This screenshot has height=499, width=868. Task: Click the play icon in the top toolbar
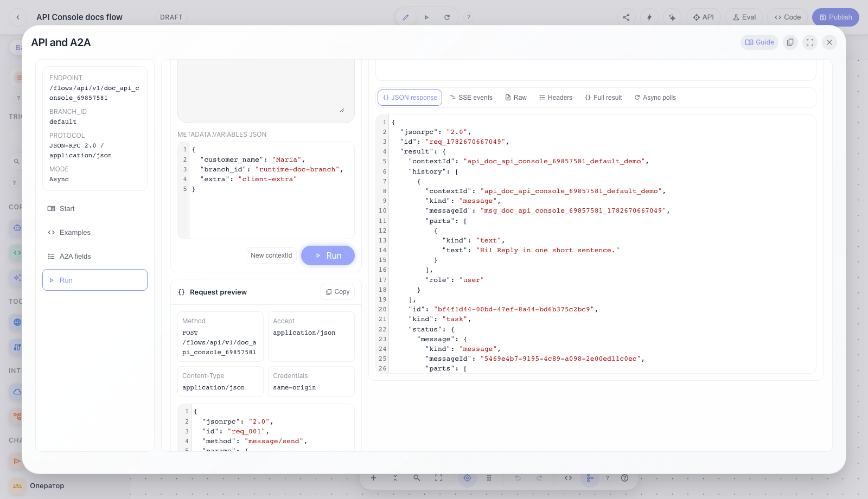426,17
